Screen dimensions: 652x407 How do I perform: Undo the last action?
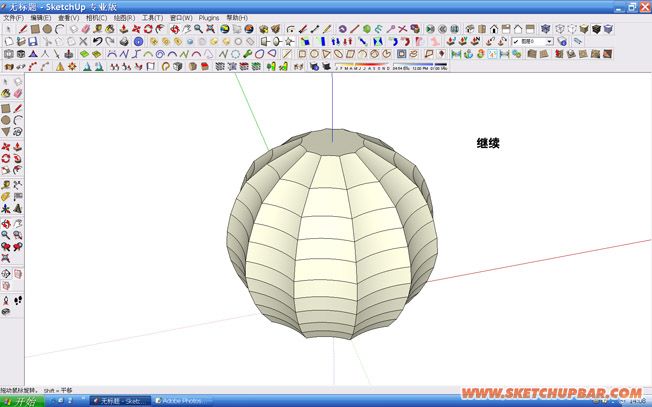97,41
